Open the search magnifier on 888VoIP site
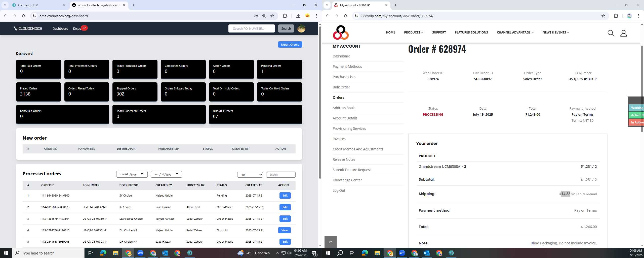Viewport: 644px width, 258px height. tap(611, 33)
